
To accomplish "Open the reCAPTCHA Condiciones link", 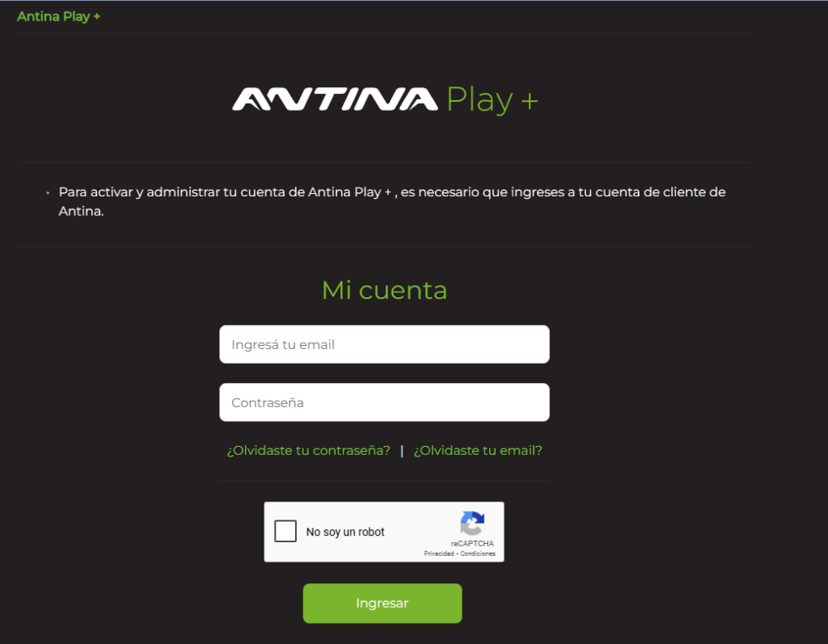I will coord(478,554).
